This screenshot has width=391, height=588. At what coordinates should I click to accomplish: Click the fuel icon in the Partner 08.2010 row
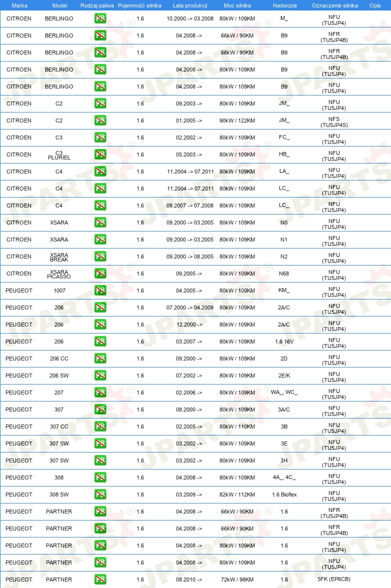(x=100, y=579)
